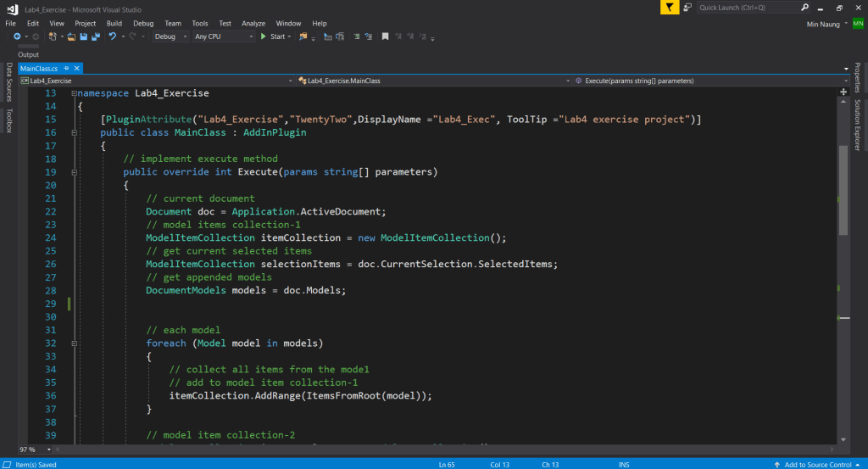Click the Undo arrow icon
Viewport: 868px width, 469px height.
pos(112,36)
